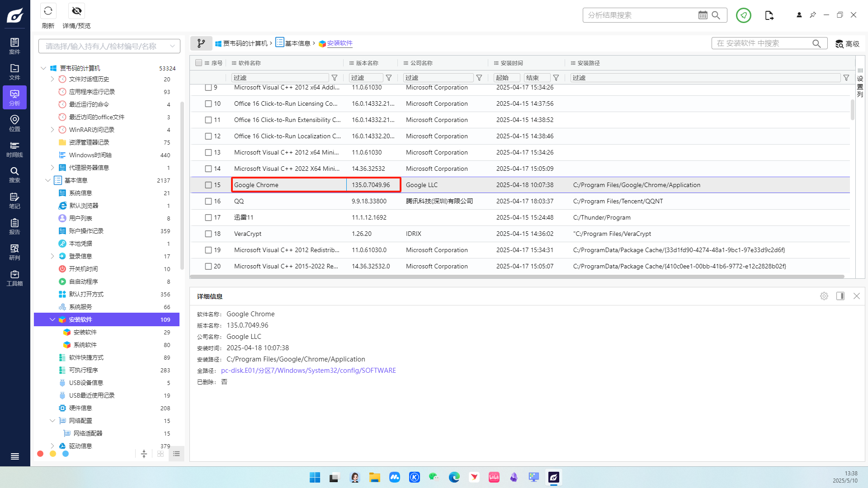Open the holder/evidence selection dropdown
Image resolution: width=868 pixels, height=488 pixels.
pos(109,46)
